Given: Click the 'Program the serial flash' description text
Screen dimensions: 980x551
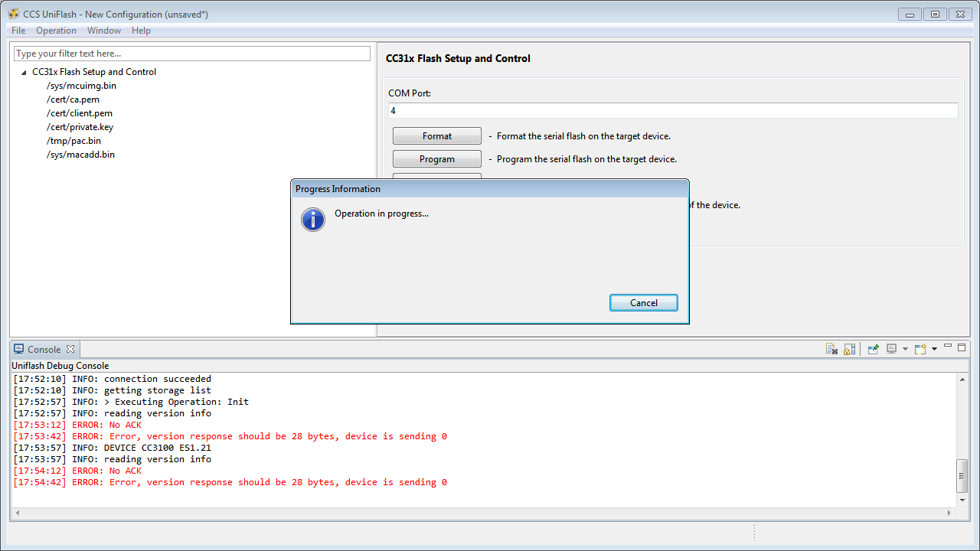Looking at the screenshot, I should [x=586, y=159].
